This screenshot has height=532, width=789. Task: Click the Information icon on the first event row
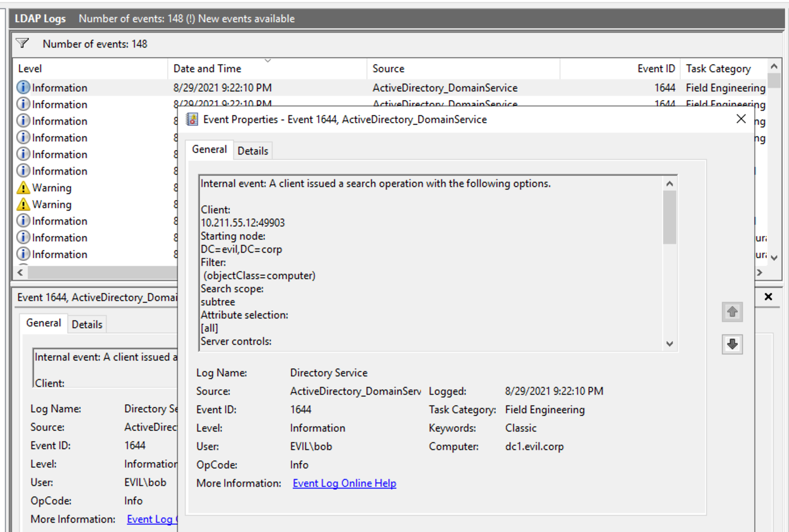23,87
